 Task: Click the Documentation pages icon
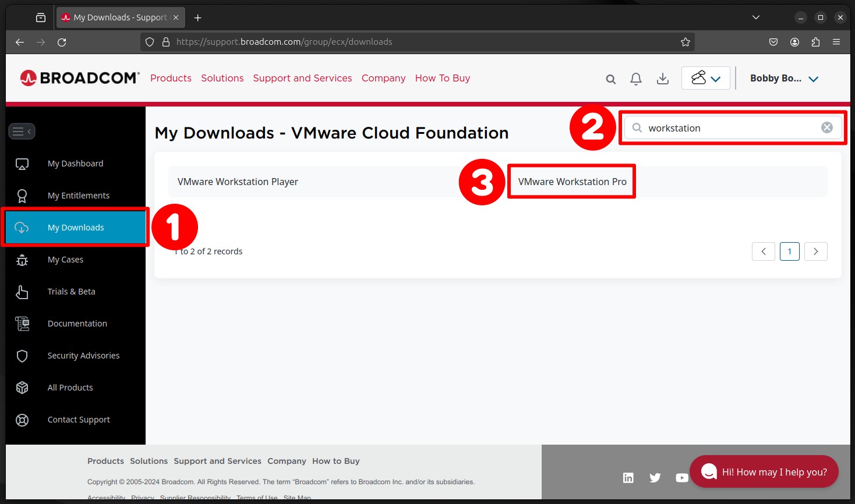[x=22, y=324]
